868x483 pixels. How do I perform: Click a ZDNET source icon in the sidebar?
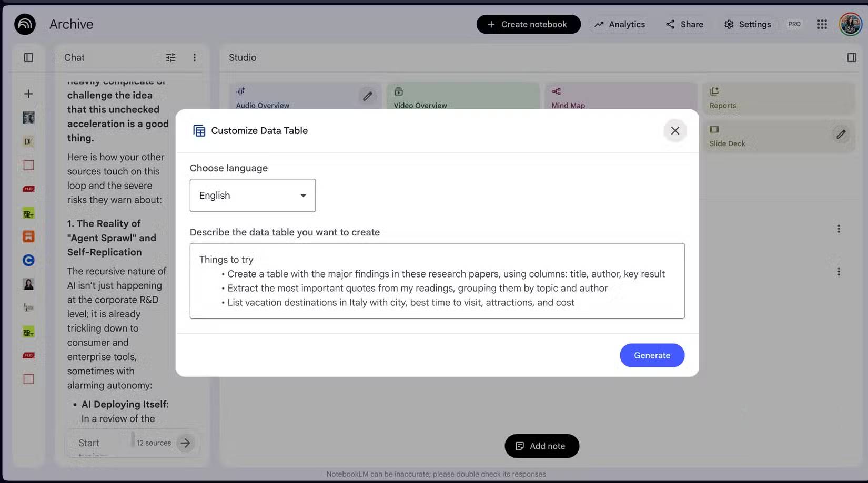(x=28, y=213)
